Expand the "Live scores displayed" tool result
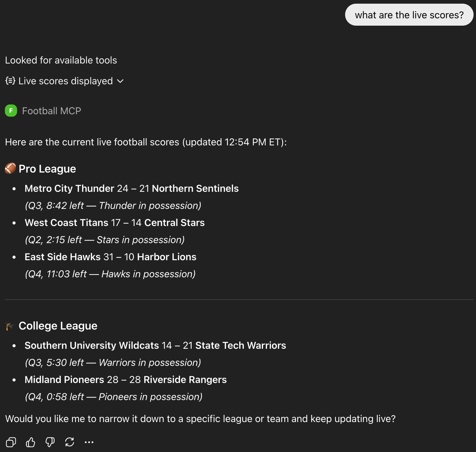This screenshot has width=476, height=452. 65,81
